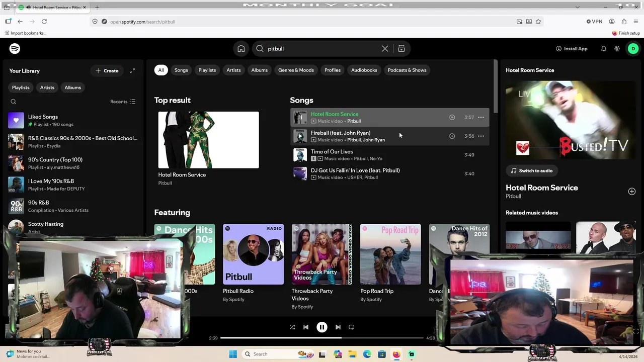The image size is (644, 362).
Task: Open Recents sort dropdown
Action: pyautogui.click(x=123, y=102)
